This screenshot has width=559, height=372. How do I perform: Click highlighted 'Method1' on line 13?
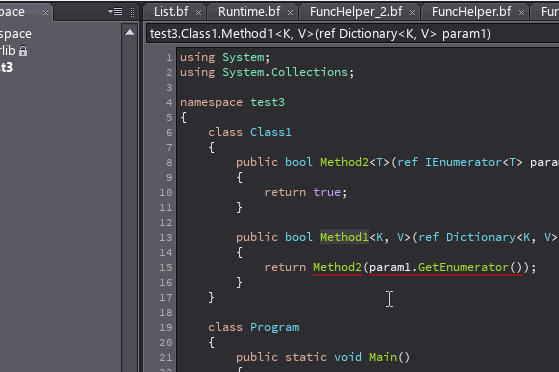pos(344,237)
